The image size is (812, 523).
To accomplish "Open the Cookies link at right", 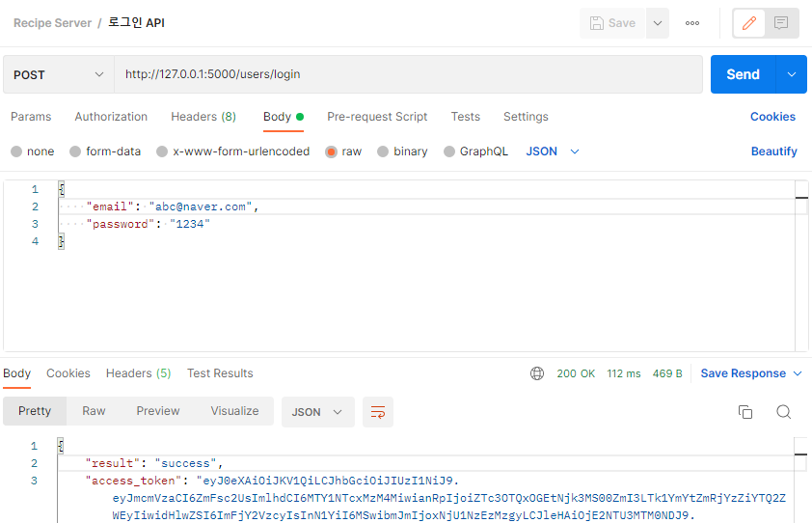I will tap(772, 117).
